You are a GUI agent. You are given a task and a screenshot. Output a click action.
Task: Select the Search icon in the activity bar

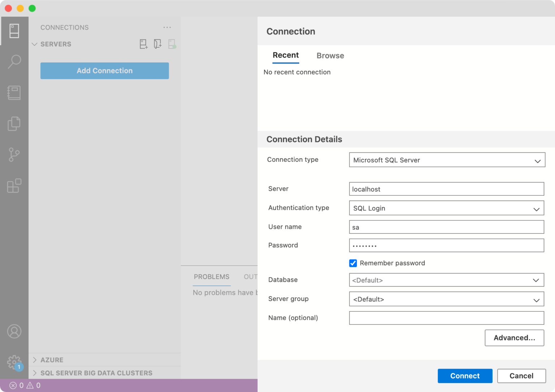coord(14,61)
